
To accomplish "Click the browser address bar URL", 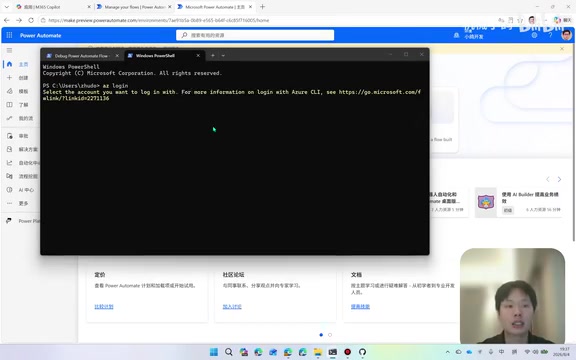I will (x=159, y=20).
